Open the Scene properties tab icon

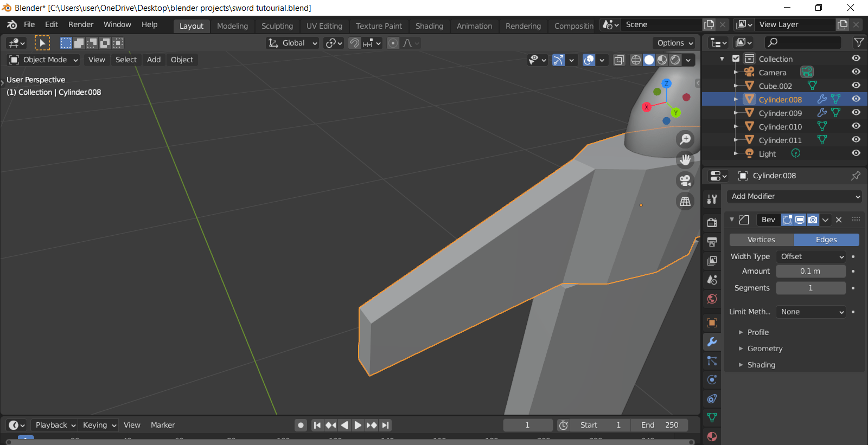pos(712,280)
